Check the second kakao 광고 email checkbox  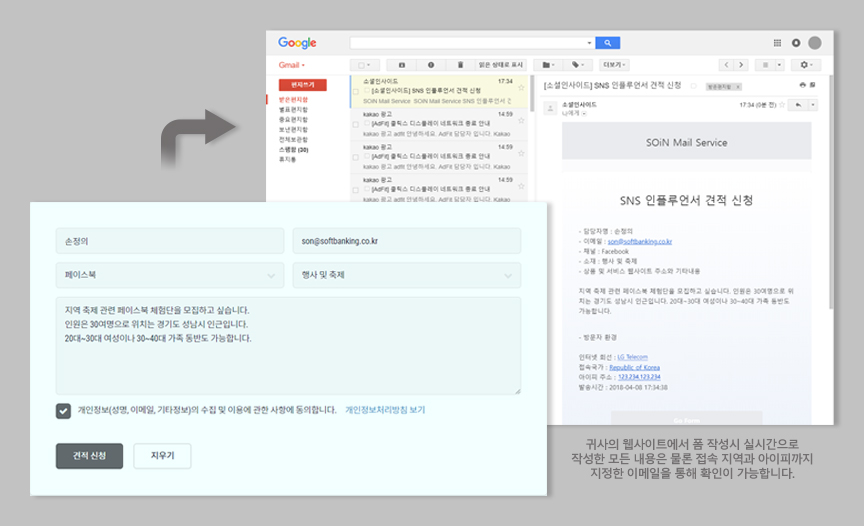tap(356, 158)
